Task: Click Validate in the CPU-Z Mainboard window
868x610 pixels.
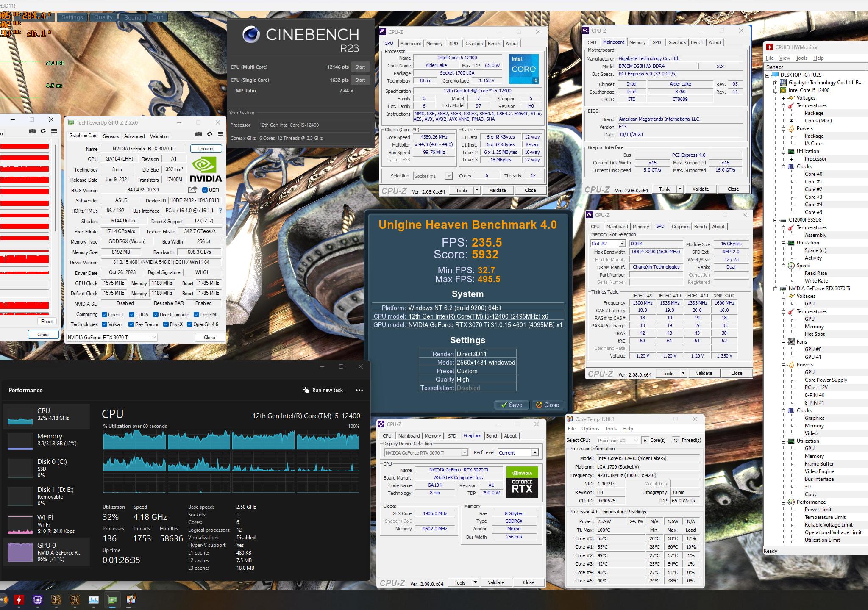Action: (700, 189)
